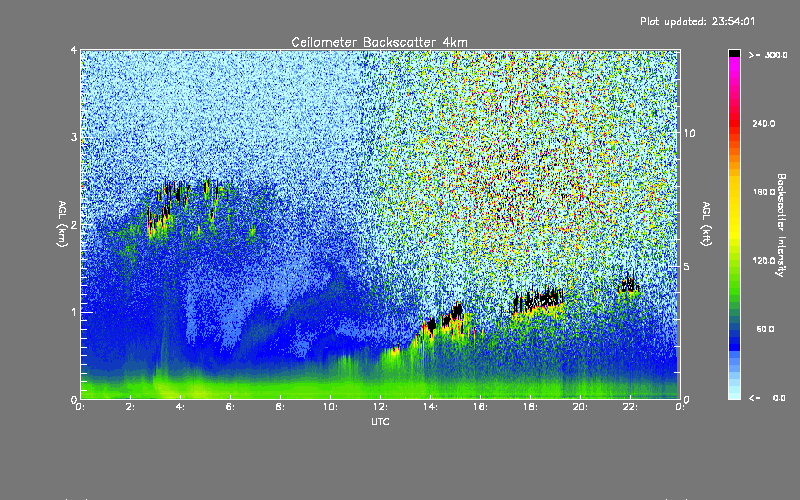Click the "4:" UTC hour tick label
Screen dimensions: 800x500
pos(180,407)
